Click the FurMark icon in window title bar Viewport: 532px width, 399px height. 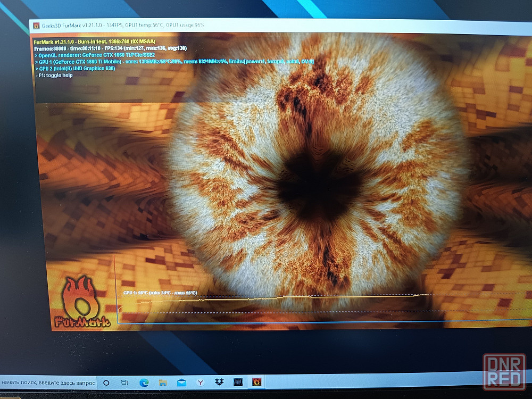pos(36,26)
